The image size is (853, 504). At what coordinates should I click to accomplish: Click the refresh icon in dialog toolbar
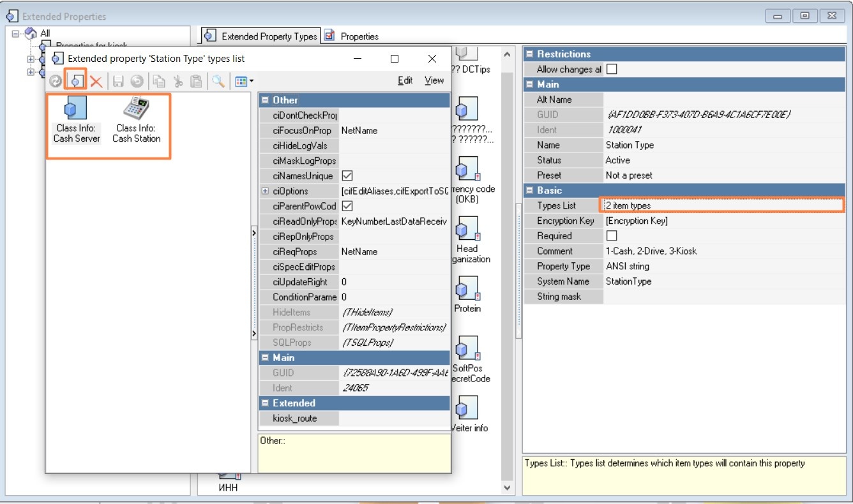point(56,81)
